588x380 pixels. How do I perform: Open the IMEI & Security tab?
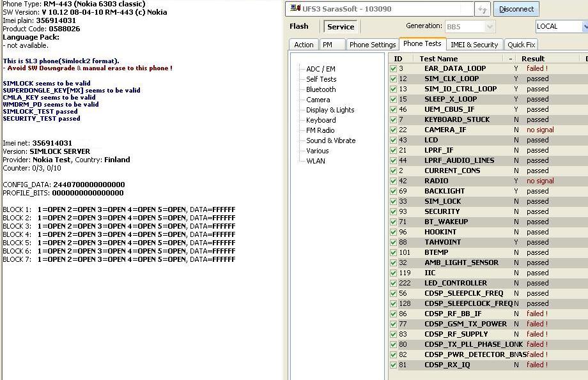pyautogui.click(x=474, y=45)
